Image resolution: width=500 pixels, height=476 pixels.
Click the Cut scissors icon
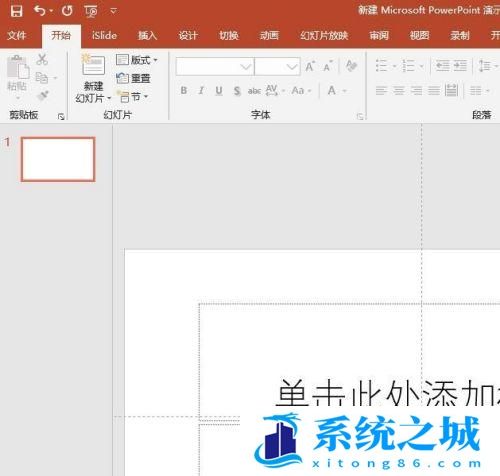point(42,59)
